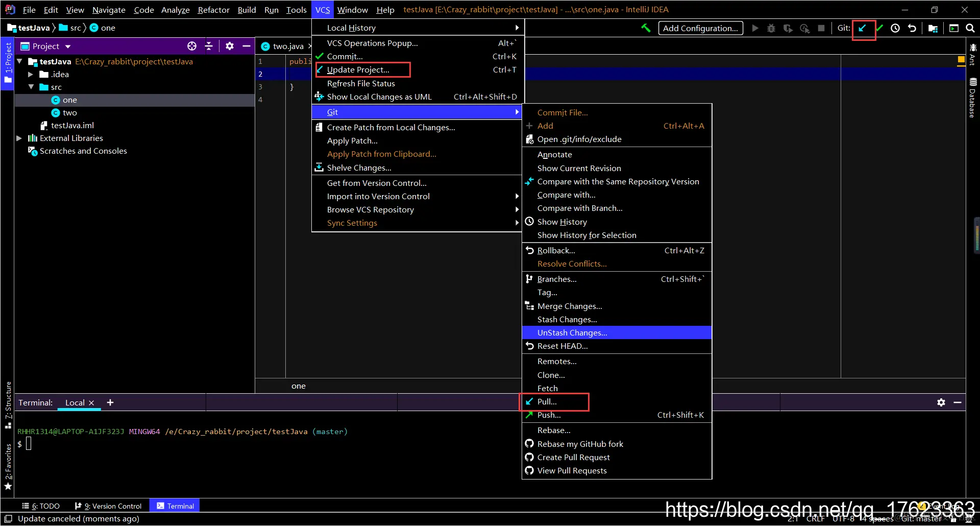Click the tool windows quick-access icon in status bar
The width and height of the screenshot is (980, 526).
click(8, 519)
